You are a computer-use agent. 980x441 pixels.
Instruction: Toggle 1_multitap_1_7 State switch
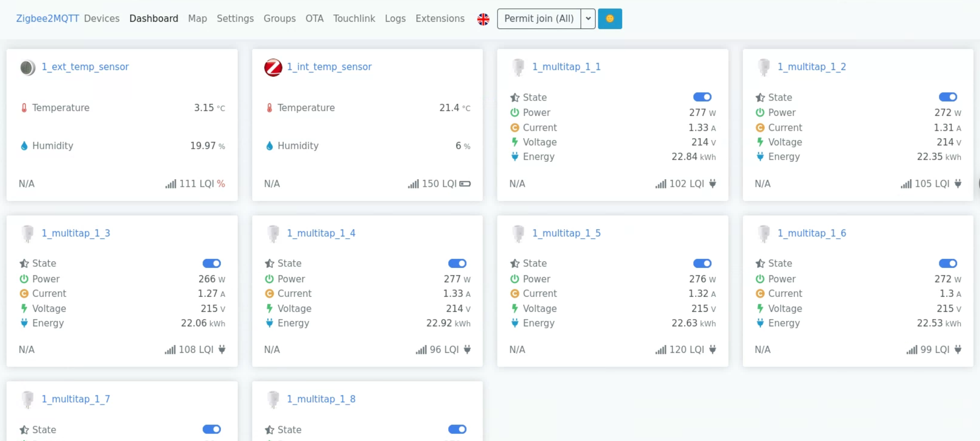(211, 430)
